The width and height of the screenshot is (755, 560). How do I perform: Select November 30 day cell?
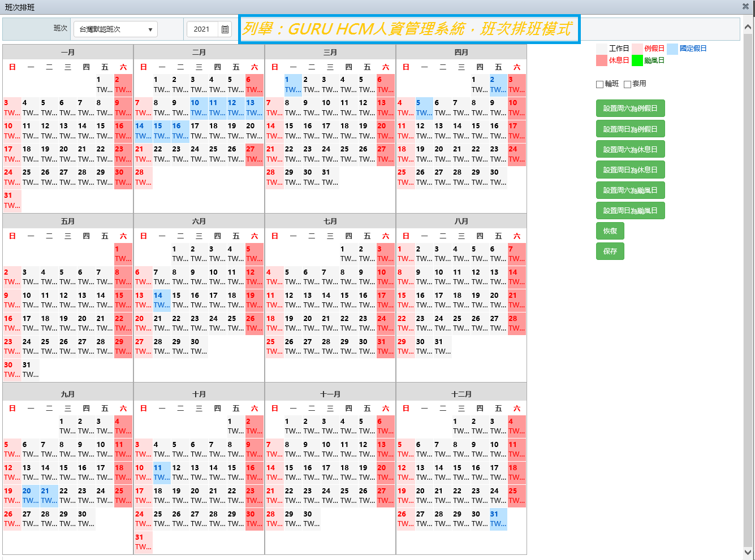(311, 519)
